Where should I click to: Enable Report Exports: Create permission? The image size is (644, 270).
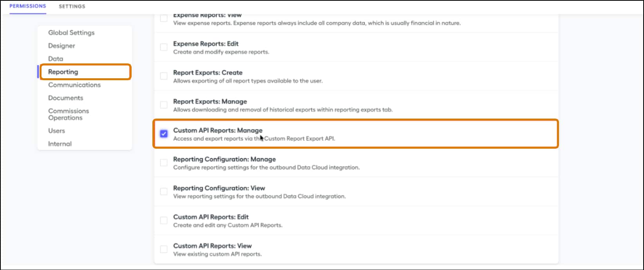[x=164, y=76]
